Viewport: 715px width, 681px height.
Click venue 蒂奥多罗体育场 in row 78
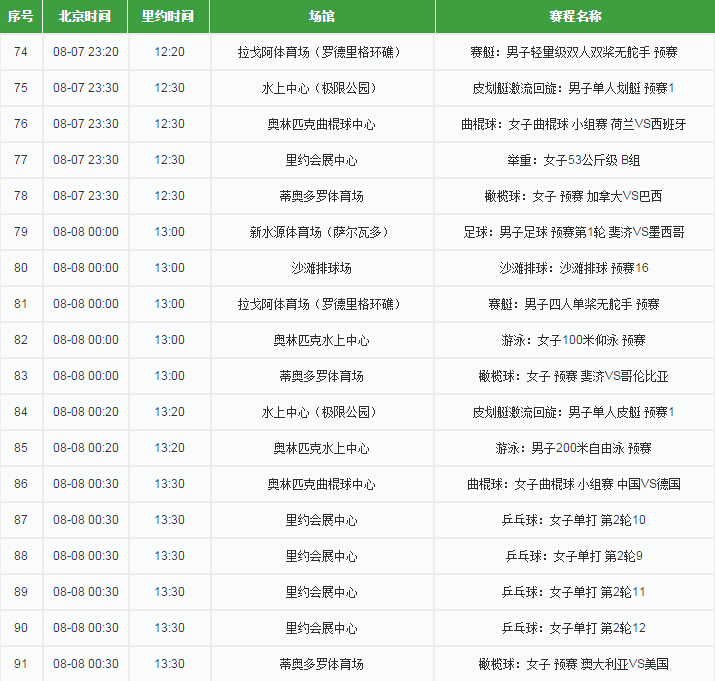tap(321, 197)
